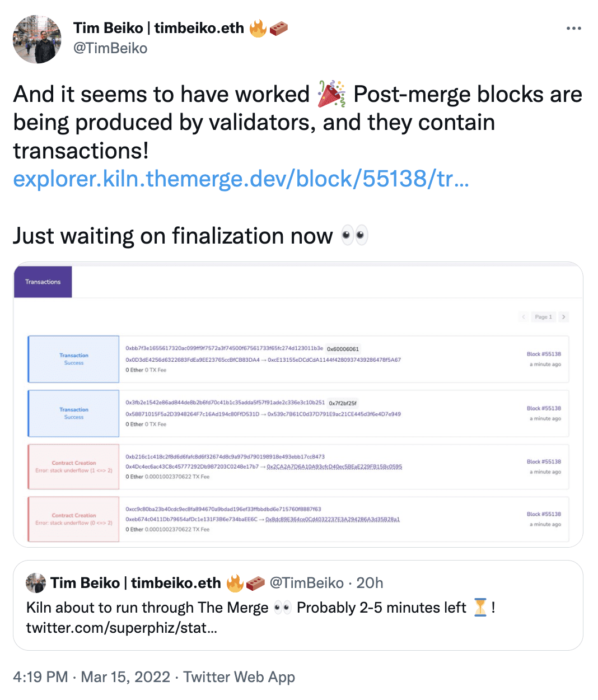Click the eyes emoji after finalization
This screenshot has width=598, height=700.
(354, 235)
